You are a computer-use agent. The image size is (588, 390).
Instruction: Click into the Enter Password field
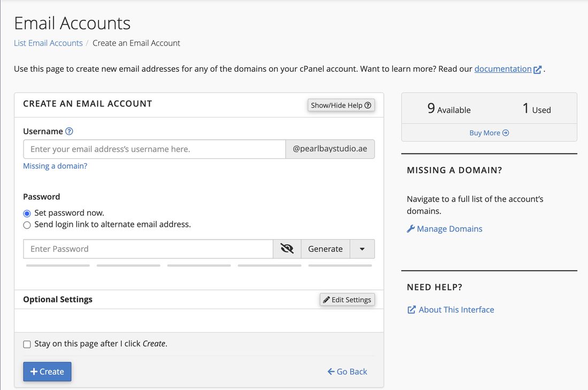pyautogui.click(x=148, y=249)
